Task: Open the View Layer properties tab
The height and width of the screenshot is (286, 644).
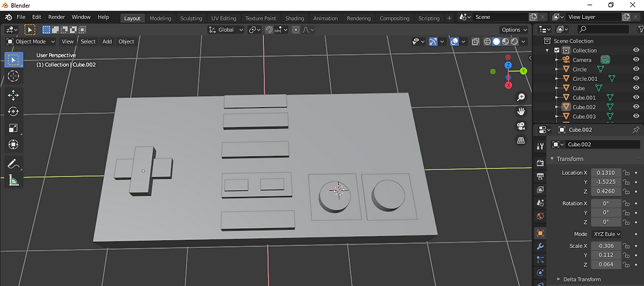Action: tap(540, 189)
